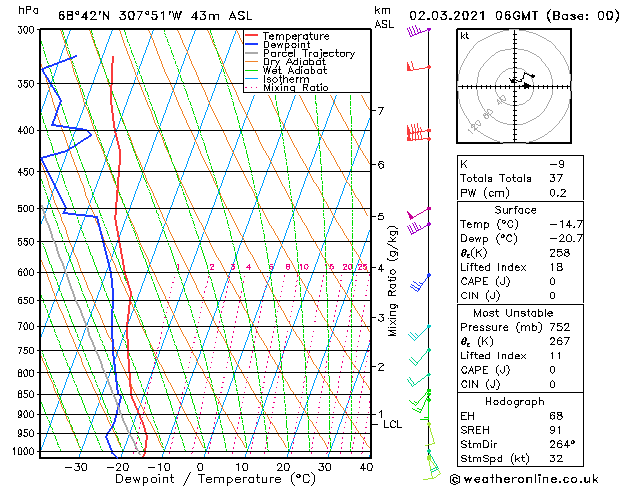Click the Dry Adiabat legend entry
This screenshot has width=629, height=486.
click(286, 62)
